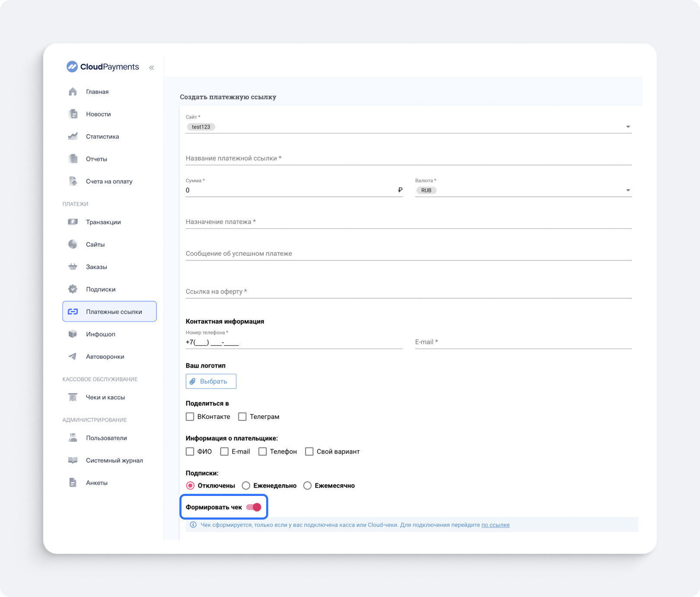The width and height of the screenshot is (700, 597).
Task: Disable the Формировать чек toggle
Action: (254, 507)
